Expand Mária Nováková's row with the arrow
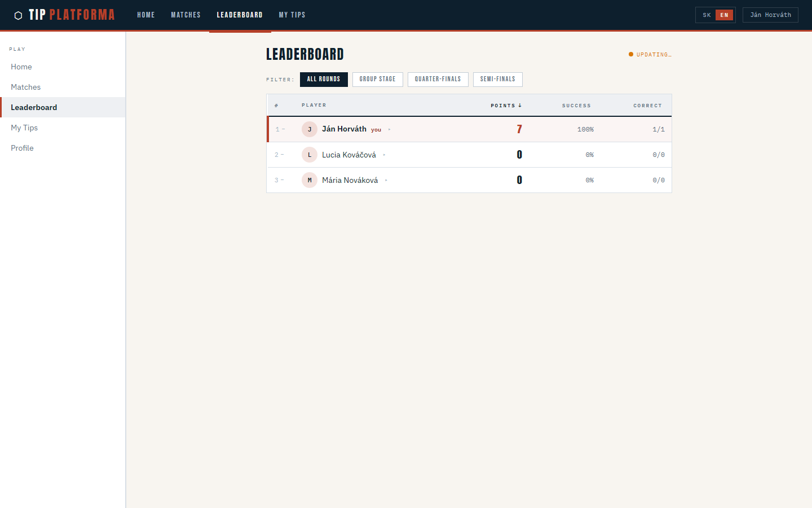This screenshot has height=508, width=812. point(386,181)
